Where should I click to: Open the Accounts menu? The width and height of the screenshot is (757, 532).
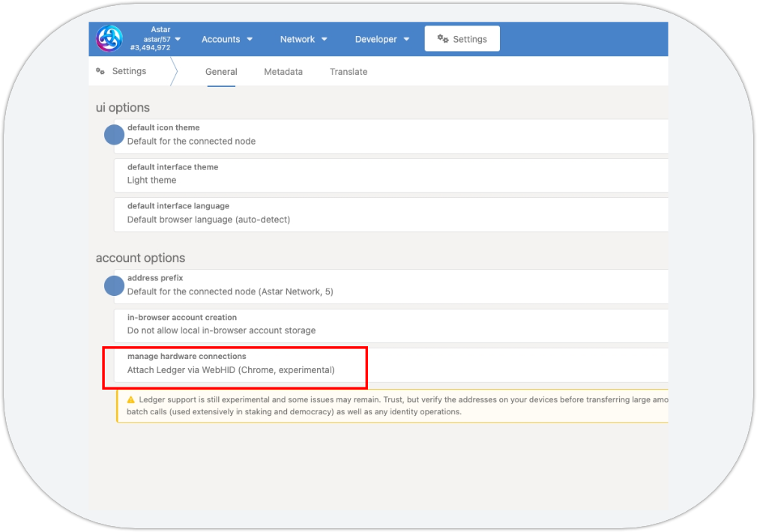(227, 39)
